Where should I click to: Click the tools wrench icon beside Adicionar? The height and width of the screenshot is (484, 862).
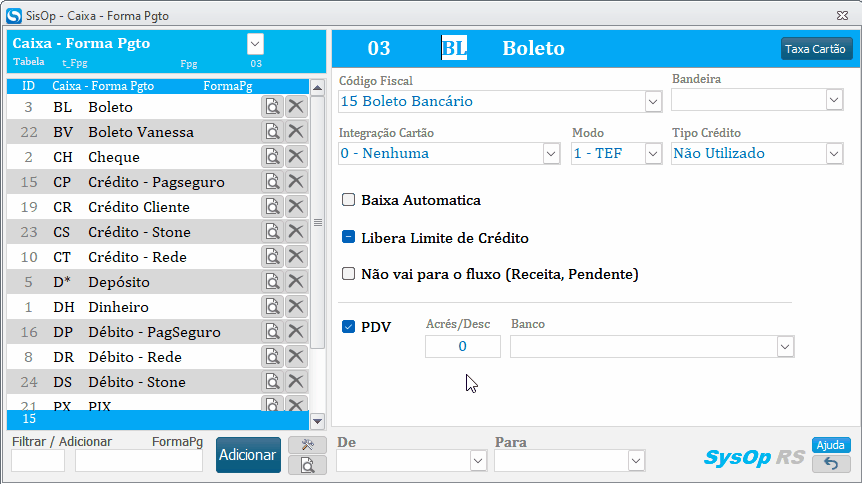click(307, 444)
